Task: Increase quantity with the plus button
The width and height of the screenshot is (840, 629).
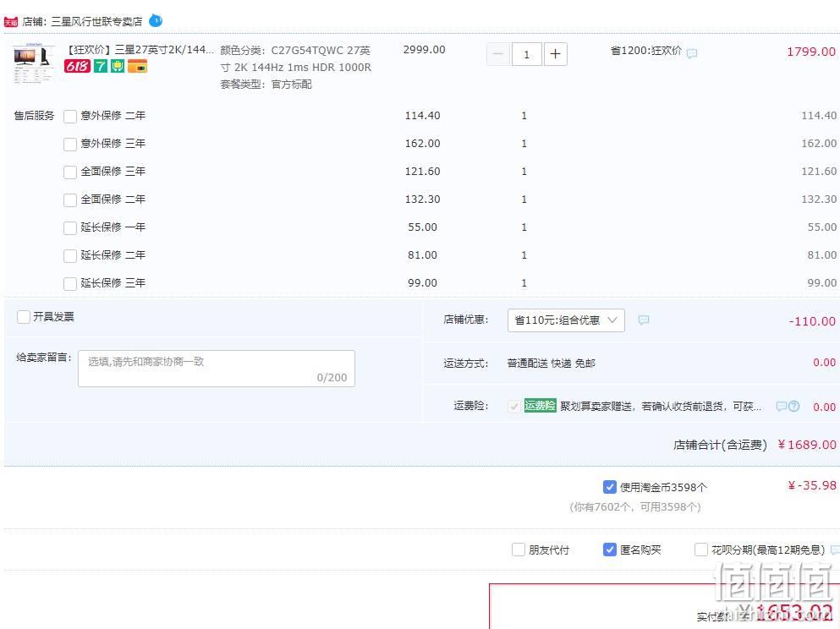Action: click(556, 54)
